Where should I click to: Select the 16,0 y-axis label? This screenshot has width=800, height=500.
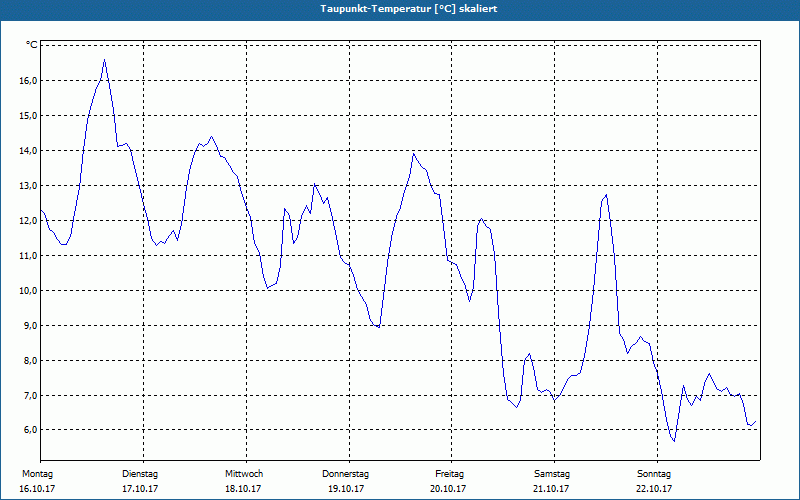[x=28, y=81]
